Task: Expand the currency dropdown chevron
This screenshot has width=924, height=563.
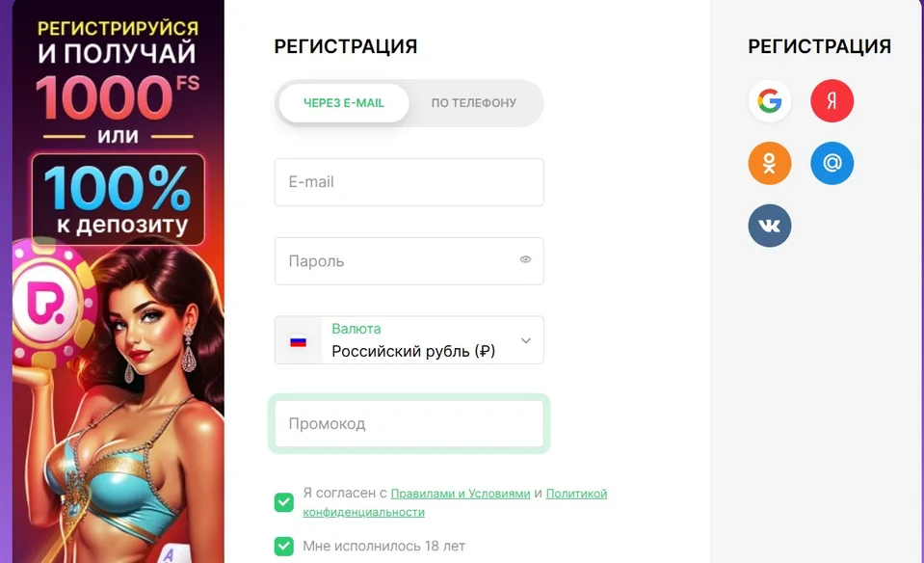Action: pos(526,340)
